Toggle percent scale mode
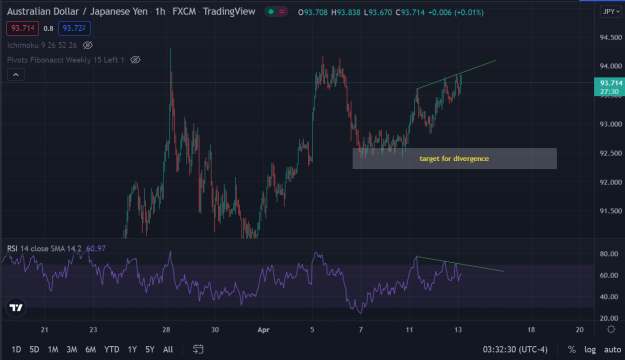625x360 pixels. [572, 350]
